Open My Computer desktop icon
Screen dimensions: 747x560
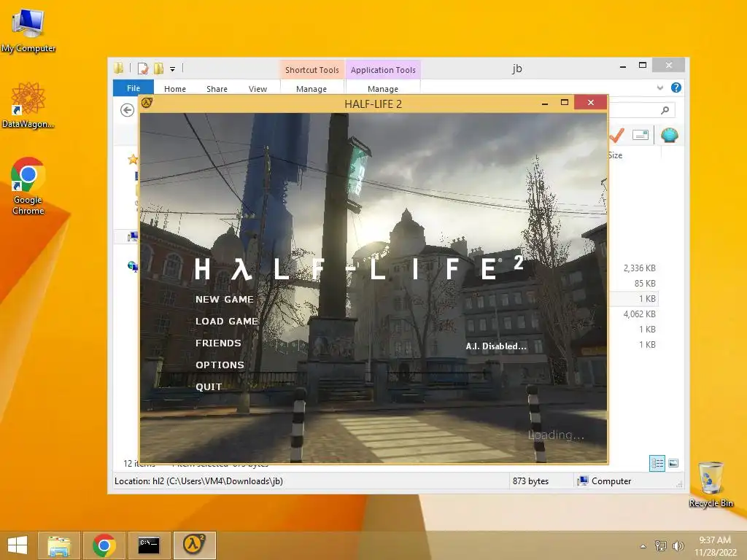click(x=28, y=29)
